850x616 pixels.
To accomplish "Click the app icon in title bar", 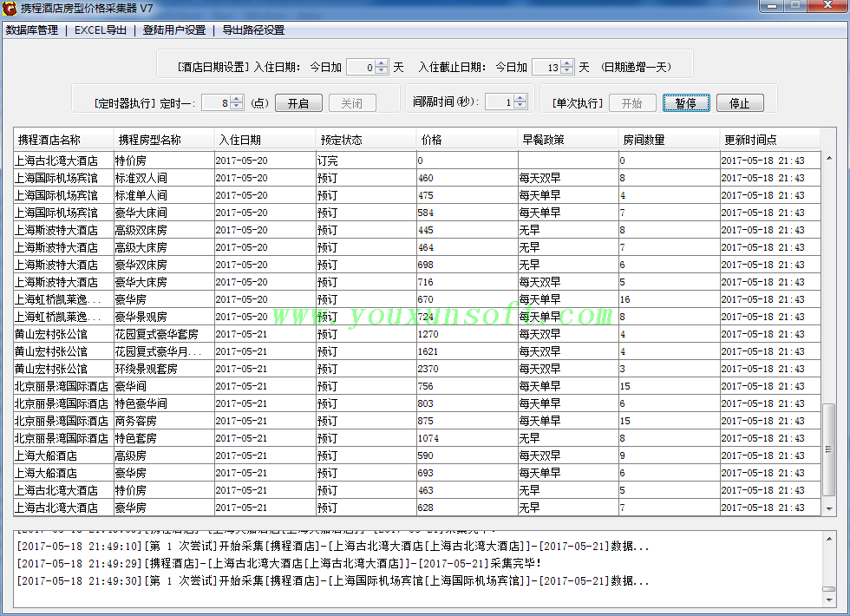I will click(x=10, y=8).
